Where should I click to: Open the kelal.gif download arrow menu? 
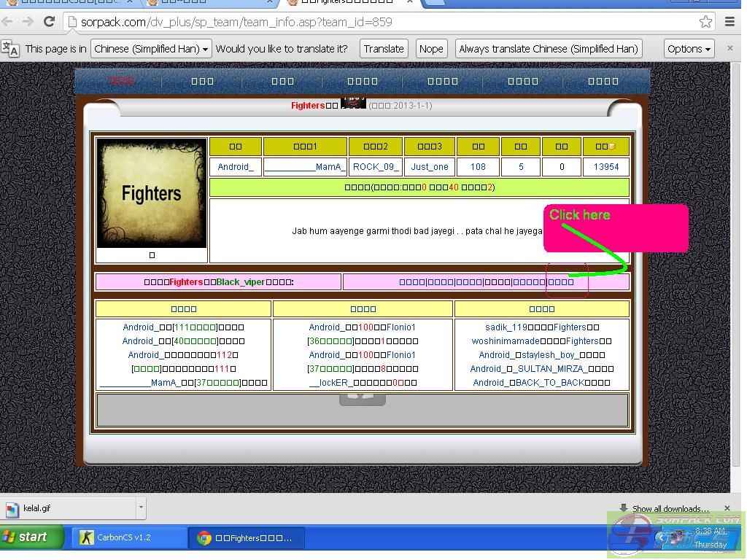click(x=141, y=508)
